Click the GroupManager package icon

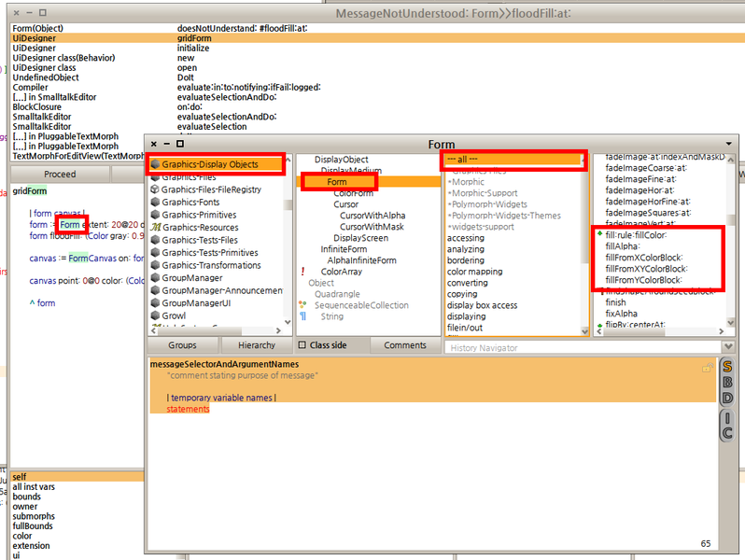pos(155,278)
